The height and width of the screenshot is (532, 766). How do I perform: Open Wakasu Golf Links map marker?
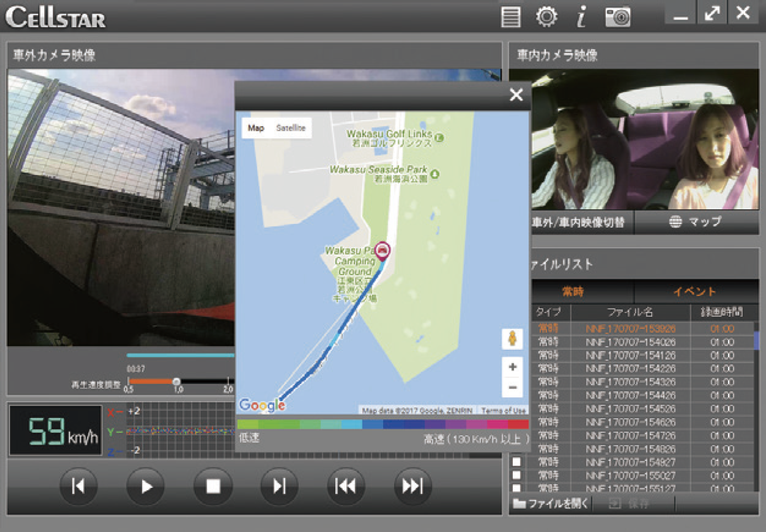[439, 137]
